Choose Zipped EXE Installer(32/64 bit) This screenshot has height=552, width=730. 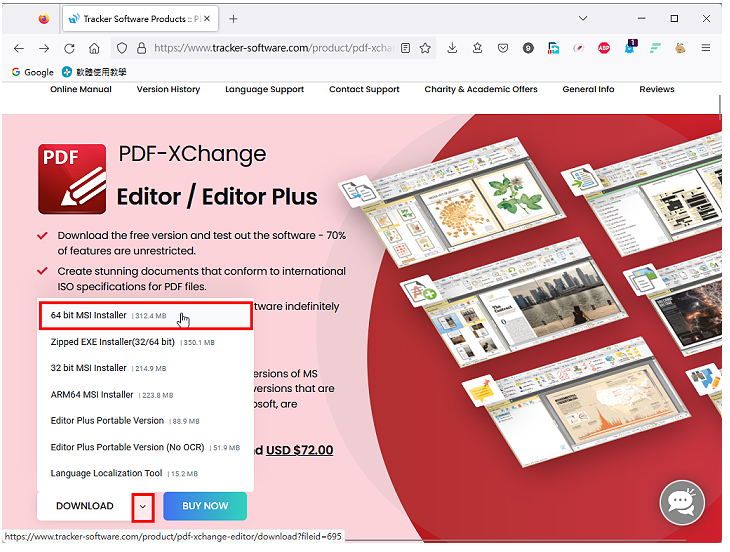146,343
